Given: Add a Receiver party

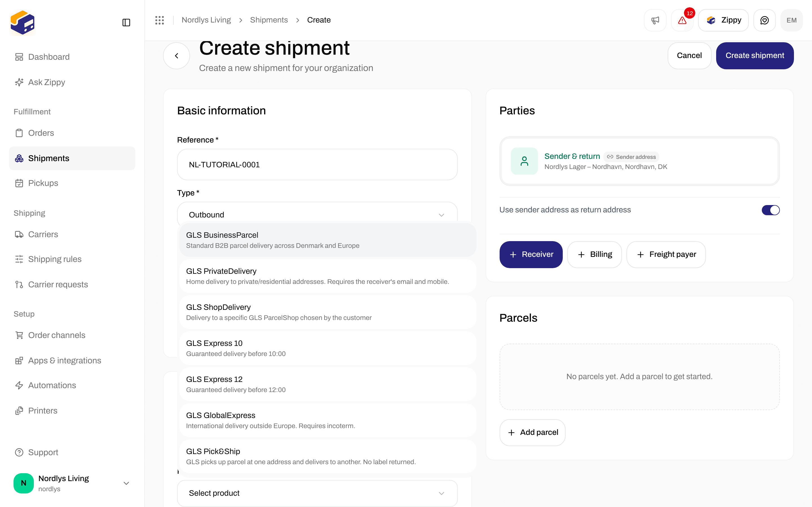Looking at the screenshot, I should click(x=531, y=255).
